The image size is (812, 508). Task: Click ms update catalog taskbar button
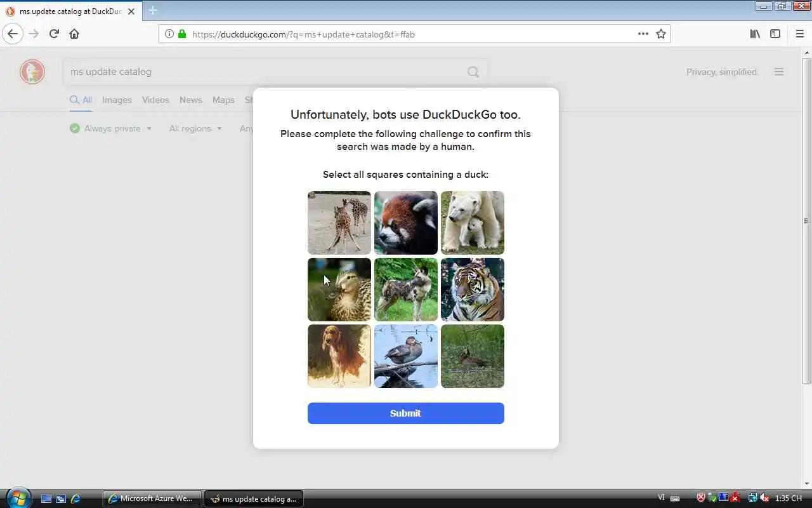click(254, 498)
